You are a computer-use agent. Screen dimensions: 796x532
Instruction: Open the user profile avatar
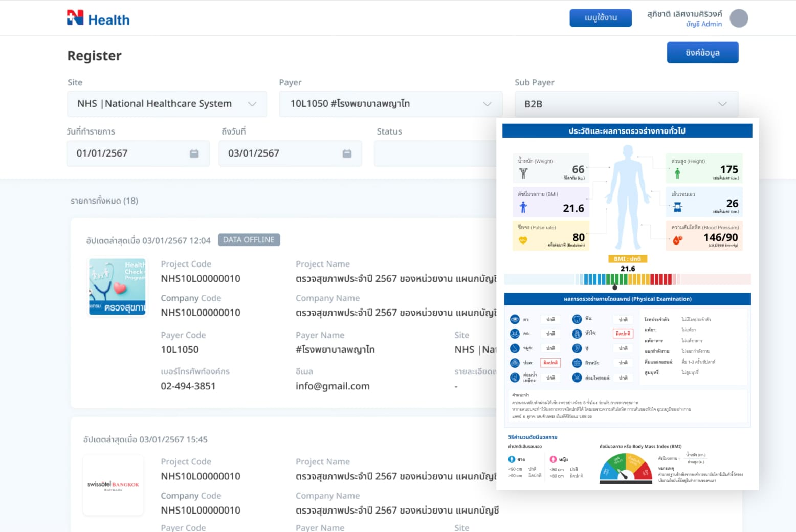739,18
